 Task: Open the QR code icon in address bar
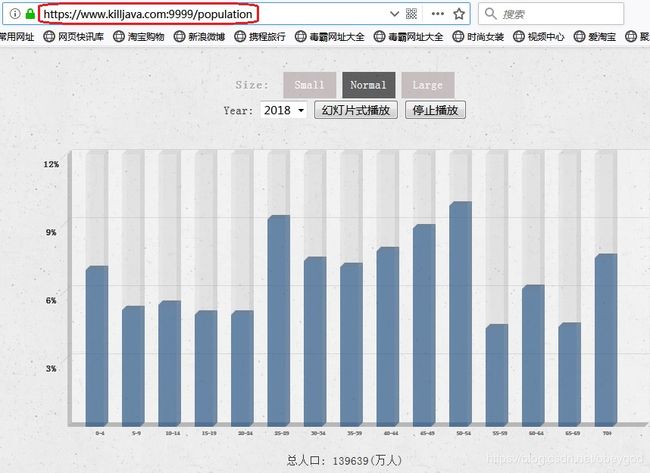click(411, 14)
